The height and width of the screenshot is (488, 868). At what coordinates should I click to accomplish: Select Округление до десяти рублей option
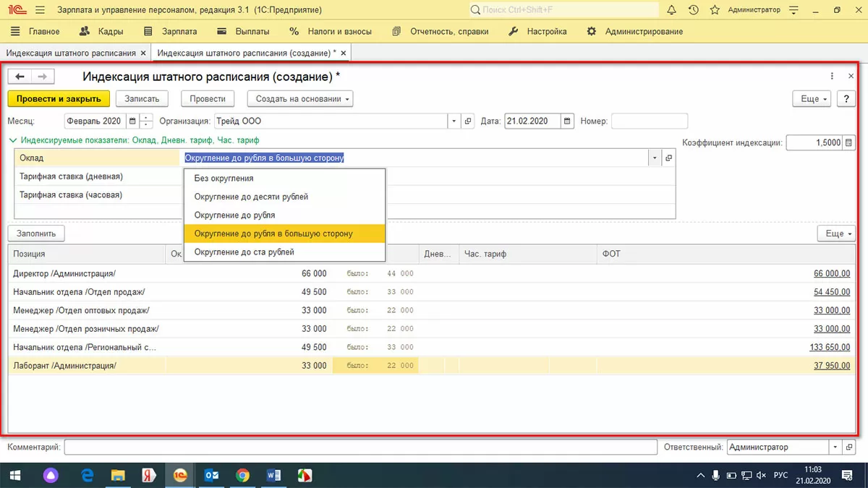coord(251,197)
